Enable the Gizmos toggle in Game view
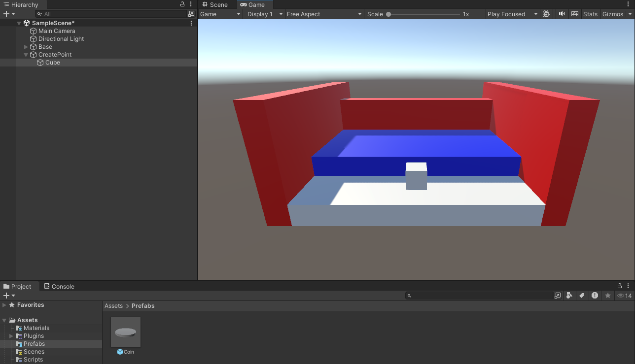 coord(613,14)
